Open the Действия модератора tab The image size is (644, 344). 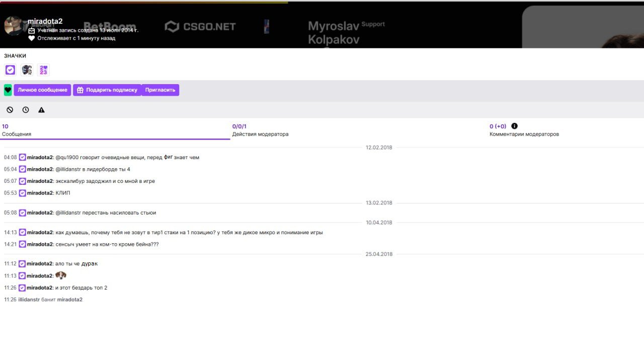click(260, 130)
